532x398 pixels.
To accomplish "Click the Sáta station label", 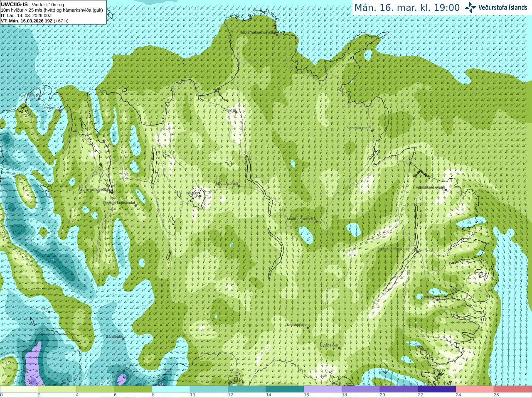I will pyautogui.click(x=44, y=309).
